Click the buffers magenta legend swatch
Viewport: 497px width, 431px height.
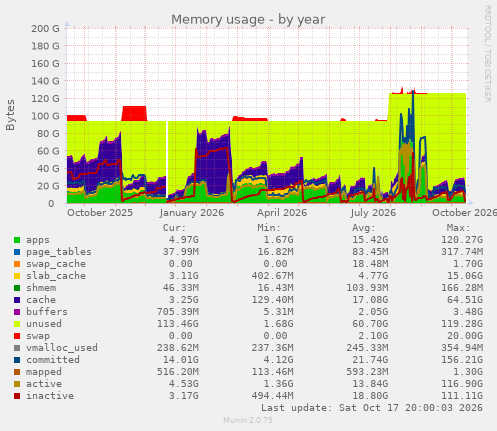coord(17,312)
